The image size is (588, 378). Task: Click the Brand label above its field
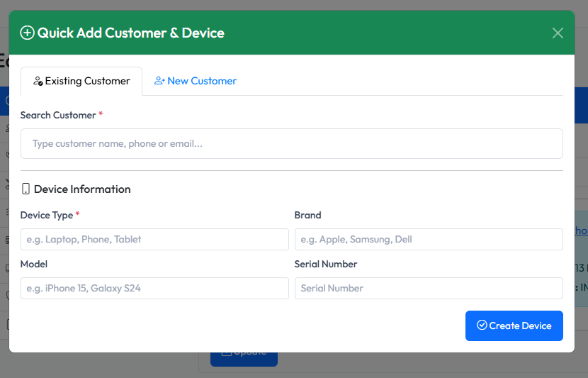pos(307,215)
